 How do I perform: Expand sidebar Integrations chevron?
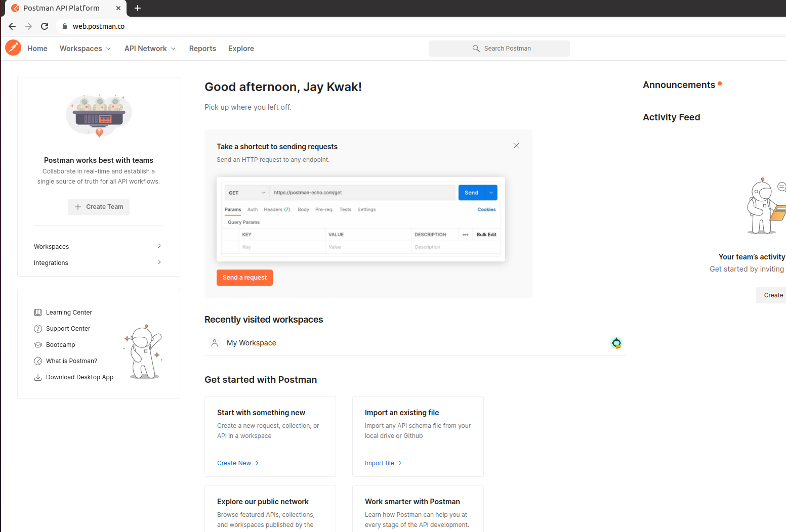coord(159,262)
